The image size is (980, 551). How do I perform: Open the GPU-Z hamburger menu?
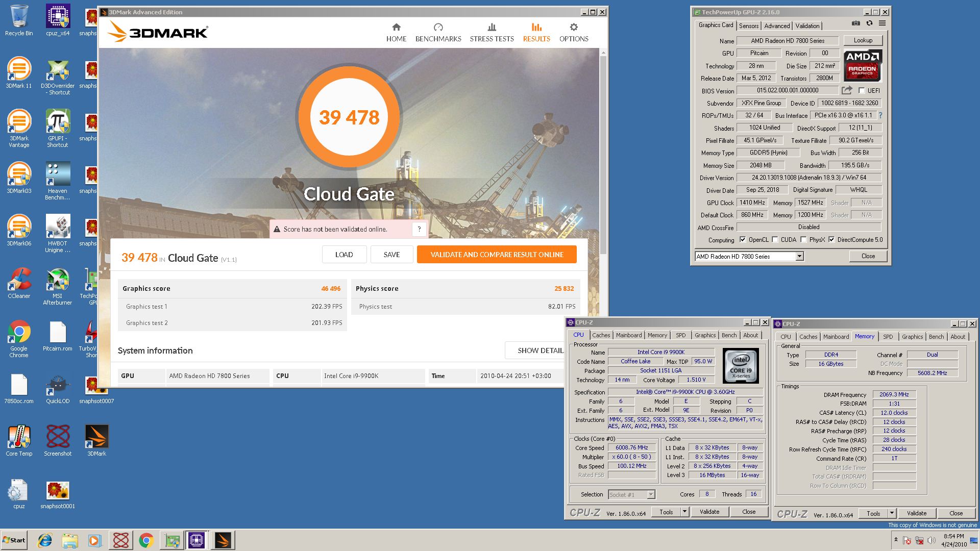[882, 23]
